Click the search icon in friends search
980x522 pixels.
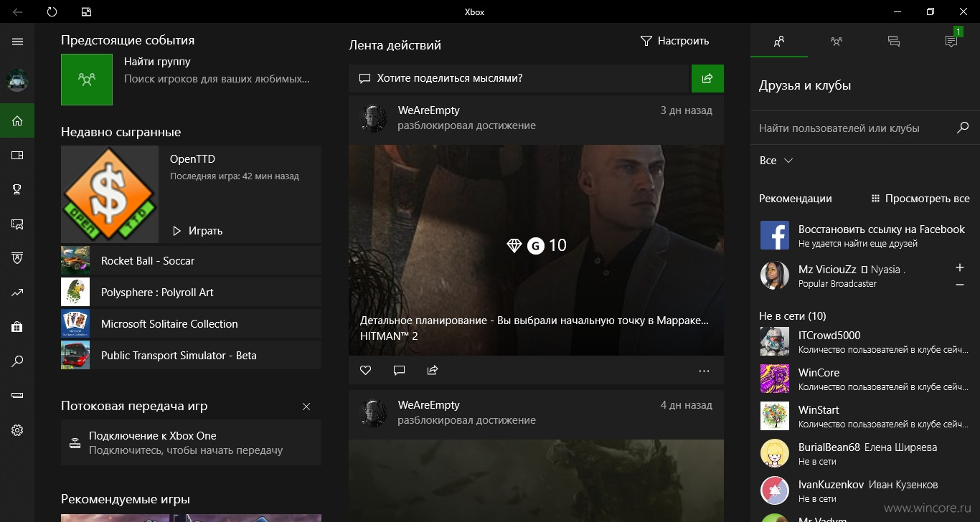pyautogui.click(x=963, y=128)
